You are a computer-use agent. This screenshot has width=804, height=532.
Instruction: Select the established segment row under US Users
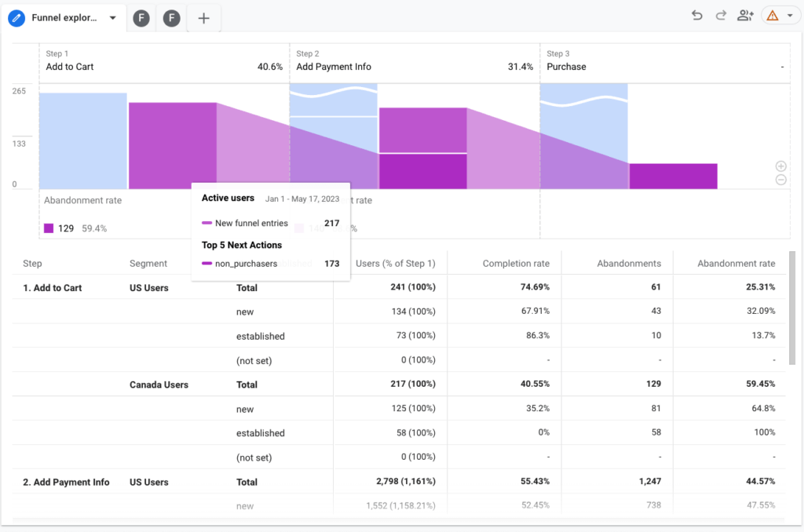pyautogui.click(x=261, y=336)
